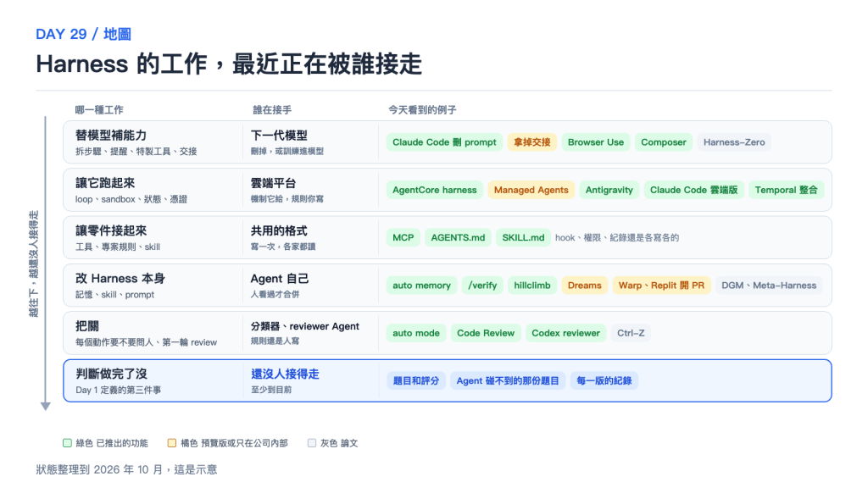The width and height of the screenshot is (868, 488).
Task: Select the 'Code Review' tag
Action: pyautogui.click(x=486, y=333)
